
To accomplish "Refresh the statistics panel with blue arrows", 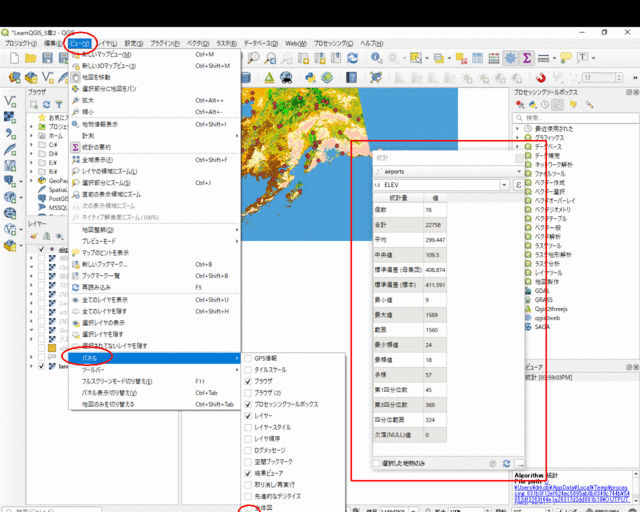I will coord(507,463).
